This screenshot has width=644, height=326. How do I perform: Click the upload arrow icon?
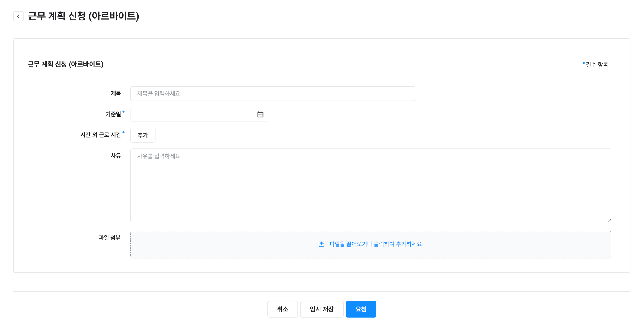coord(321,244)
